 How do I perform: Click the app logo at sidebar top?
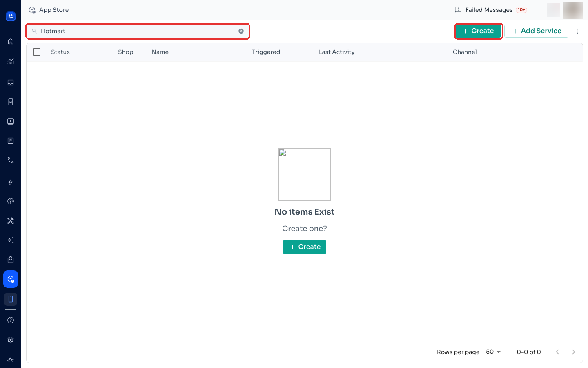tap(11, 16)
